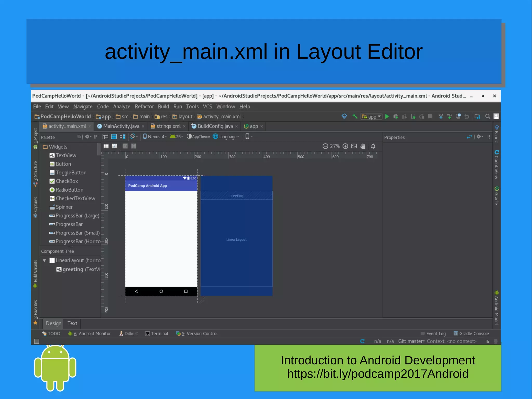Run the app with the green play icon

click(387, 116)
